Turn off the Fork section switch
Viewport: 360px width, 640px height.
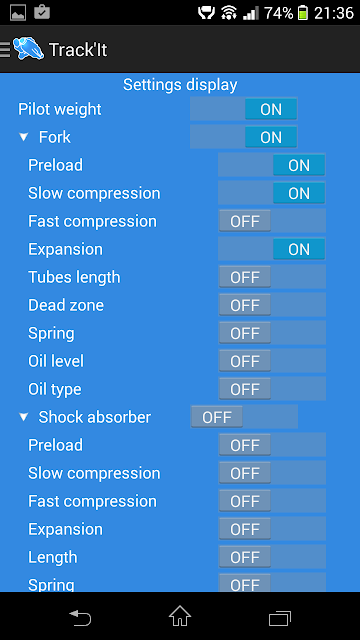pyautogui.click(x=244, y=137)
